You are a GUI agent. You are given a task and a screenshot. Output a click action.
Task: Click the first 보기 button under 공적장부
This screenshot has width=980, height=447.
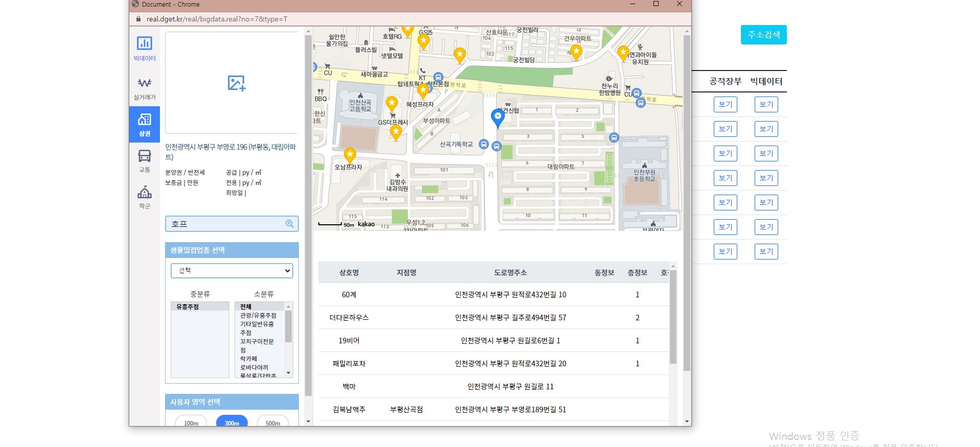click(725, 104)
